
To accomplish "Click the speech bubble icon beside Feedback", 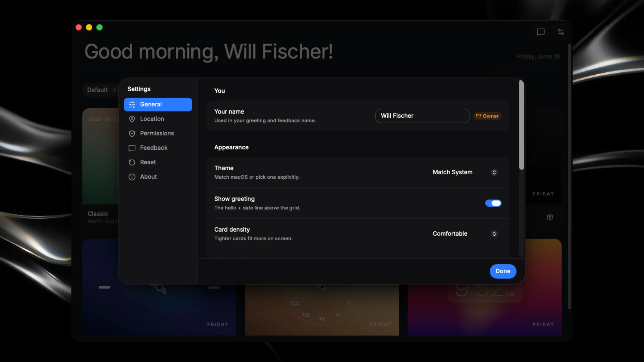I will tap(132, 148).
